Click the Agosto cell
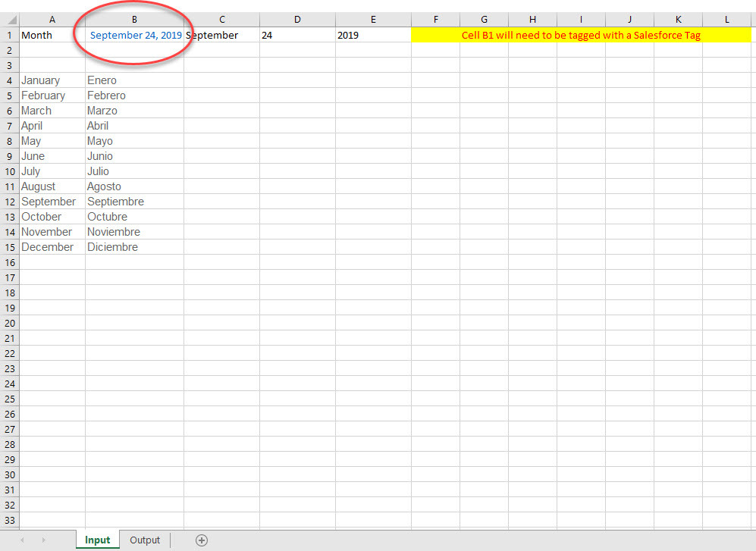 134,186
